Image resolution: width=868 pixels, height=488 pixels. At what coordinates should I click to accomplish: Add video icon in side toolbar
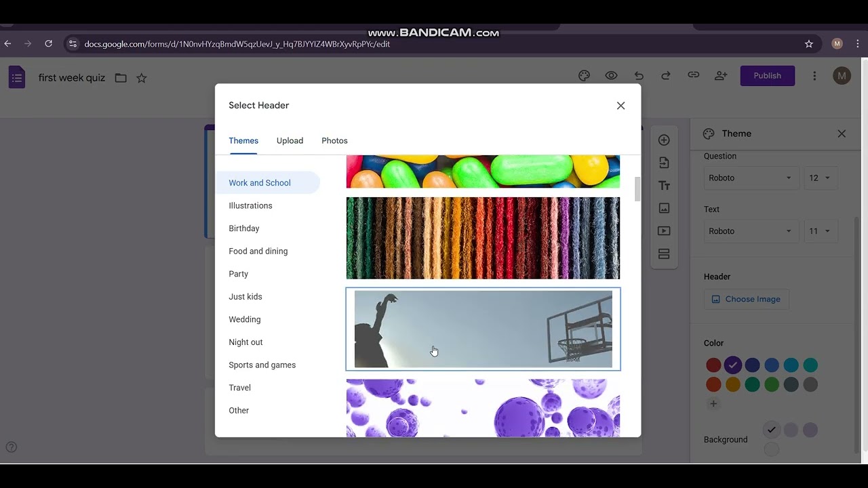[x=664, y=231]
